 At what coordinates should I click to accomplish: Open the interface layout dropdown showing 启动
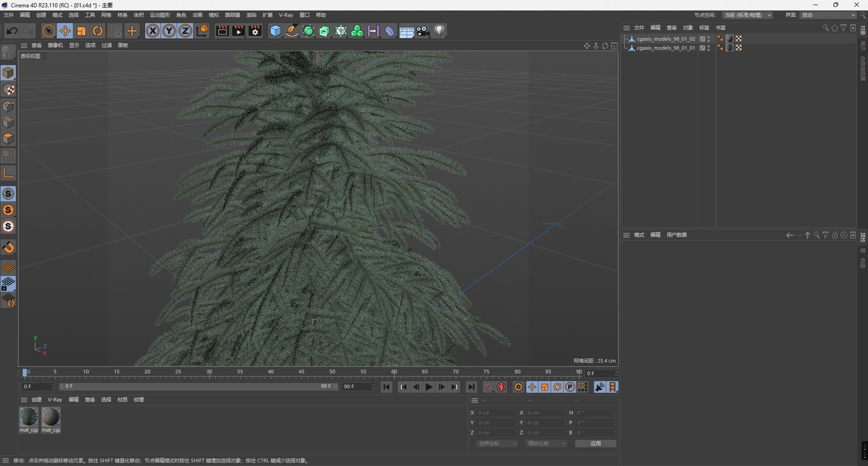[x=827, y=15]
